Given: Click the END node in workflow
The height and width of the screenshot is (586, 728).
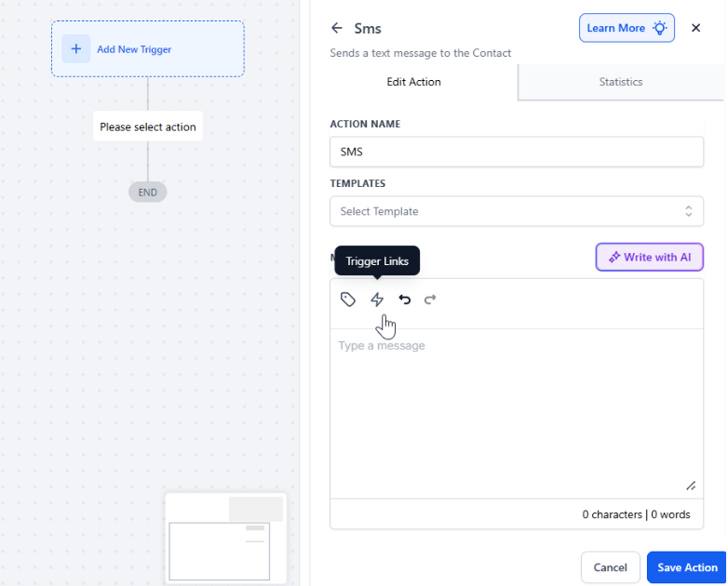Looking at the screenshot, I should pos(148,193).
